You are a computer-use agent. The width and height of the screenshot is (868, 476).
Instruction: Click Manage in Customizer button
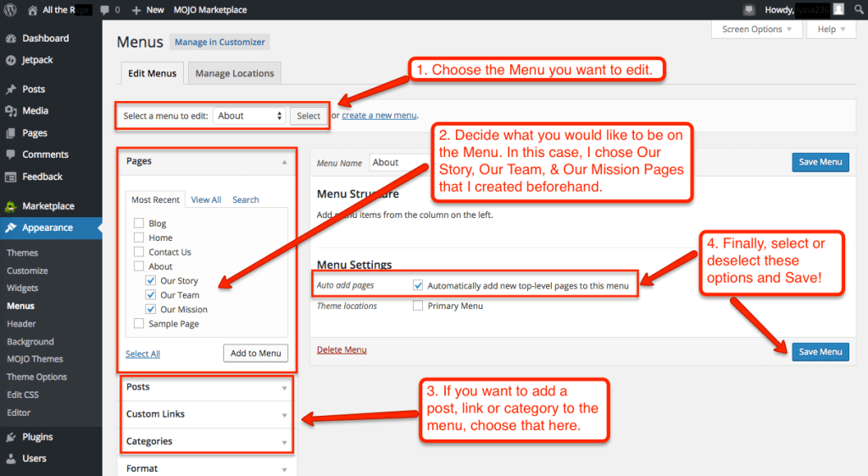(x=220, y=42)
